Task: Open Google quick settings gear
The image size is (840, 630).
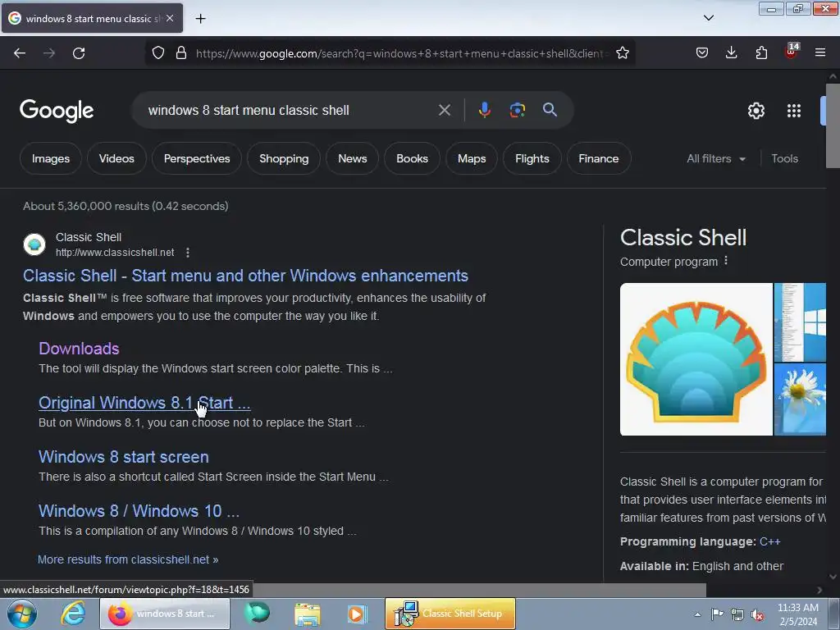Action: 756,111
